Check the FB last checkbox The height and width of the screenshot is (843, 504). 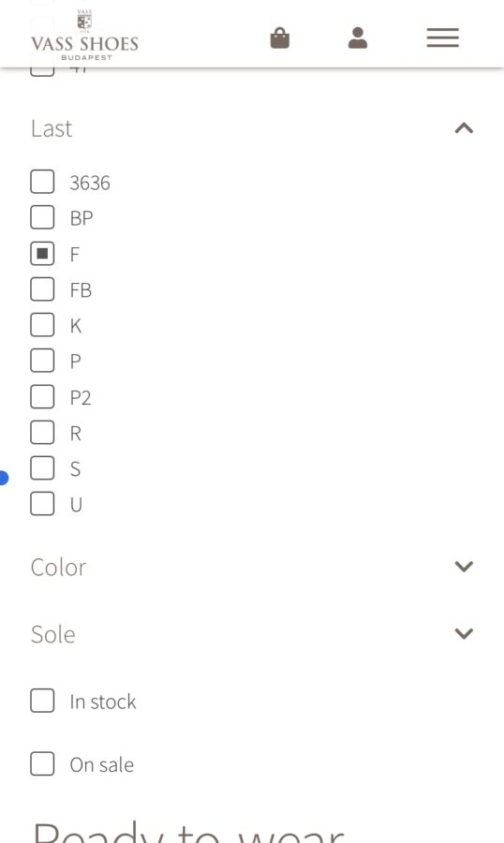pos(42,289)
